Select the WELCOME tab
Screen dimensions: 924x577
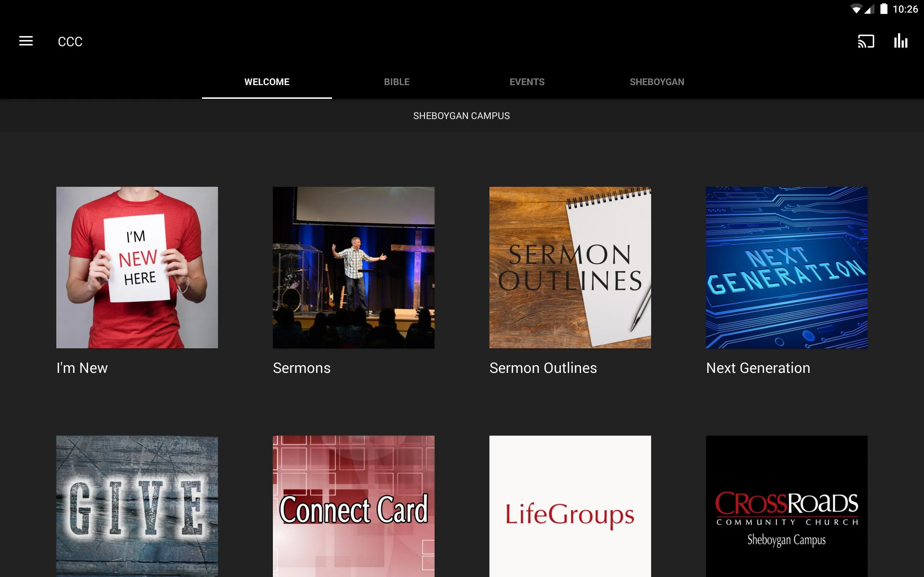(266, 81)
